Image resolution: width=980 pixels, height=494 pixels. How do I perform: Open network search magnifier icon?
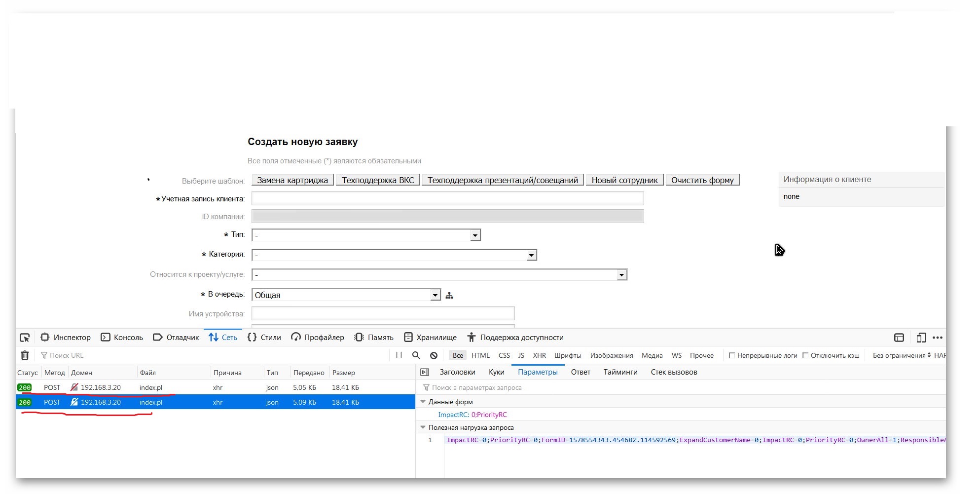pyautogui.click(x=416, y=355)
